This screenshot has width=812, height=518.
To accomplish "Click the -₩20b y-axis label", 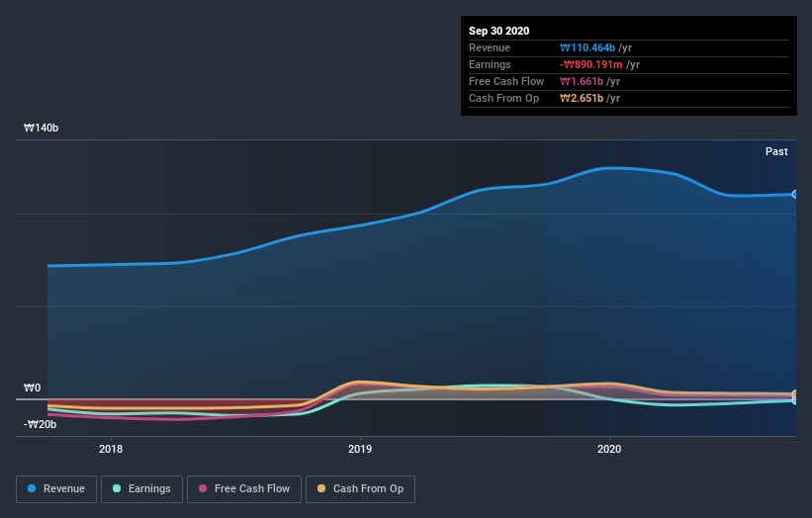I will point(40,424).
